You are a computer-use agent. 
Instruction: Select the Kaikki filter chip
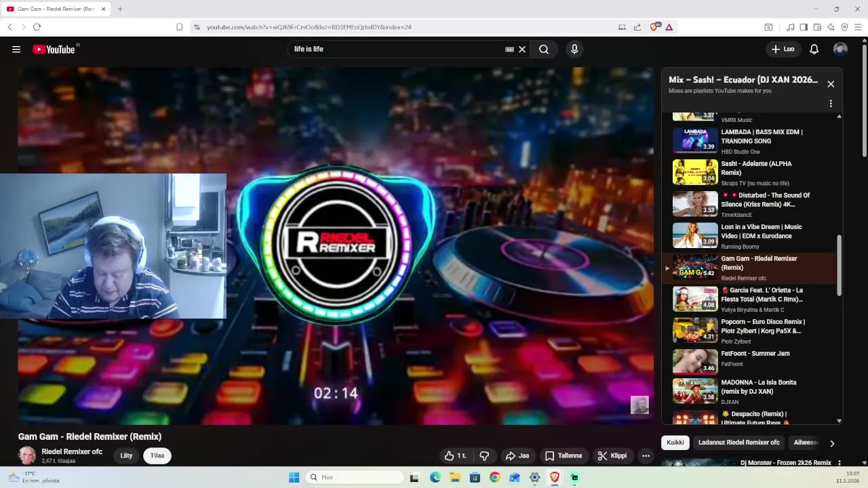pyautogui.click(x=675, y=443)
